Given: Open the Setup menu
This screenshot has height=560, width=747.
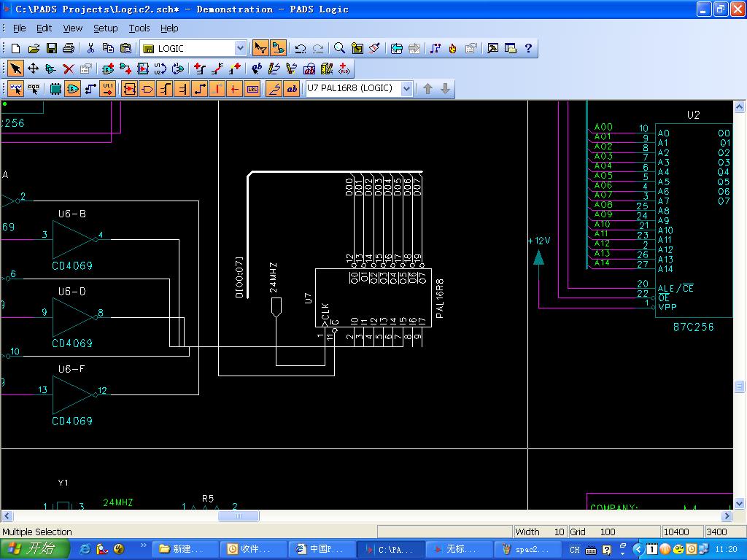Looking at the screenshot, I should point(105,28).
